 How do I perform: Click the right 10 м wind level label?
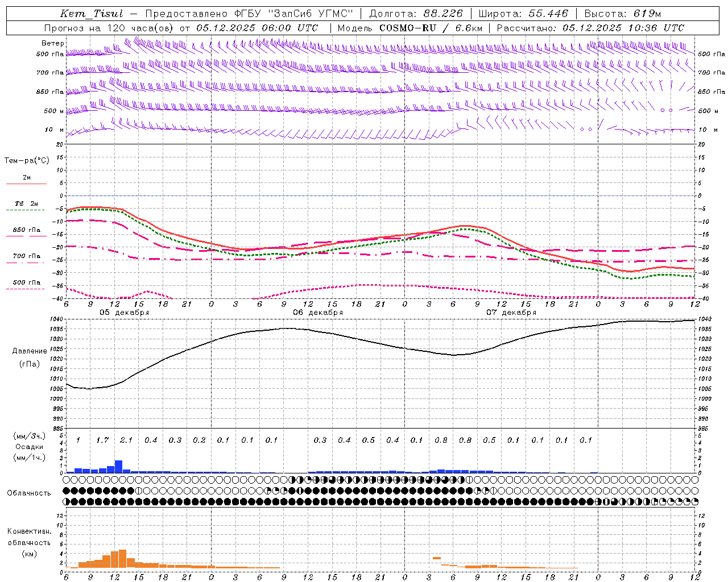click(x=708, y=130)
